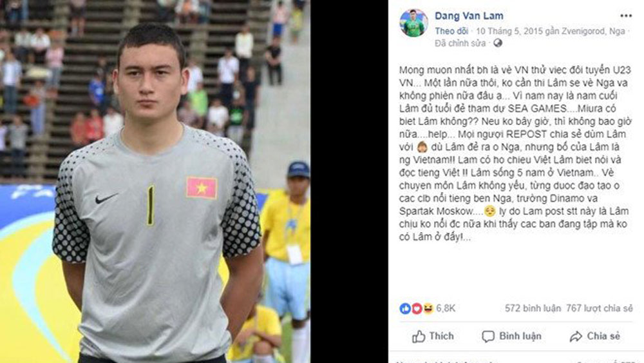Viewport: 644px width, 363px height.
Task: View the 572 bình luận comments
Action: tap(533, 308)
